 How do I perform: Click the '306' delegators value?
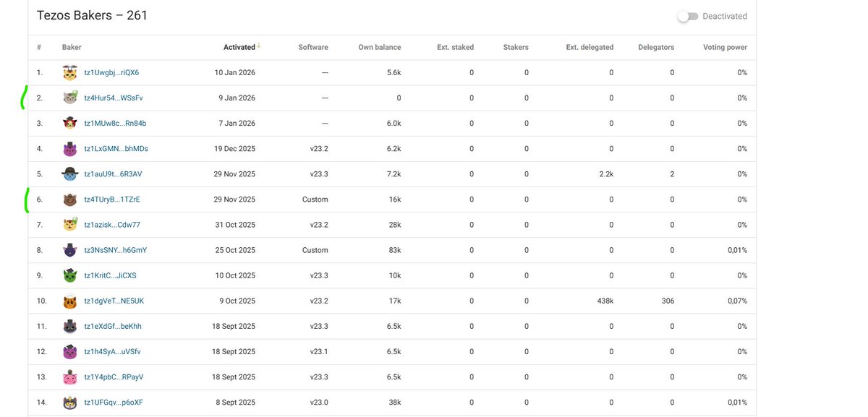[x=668, y=301]
